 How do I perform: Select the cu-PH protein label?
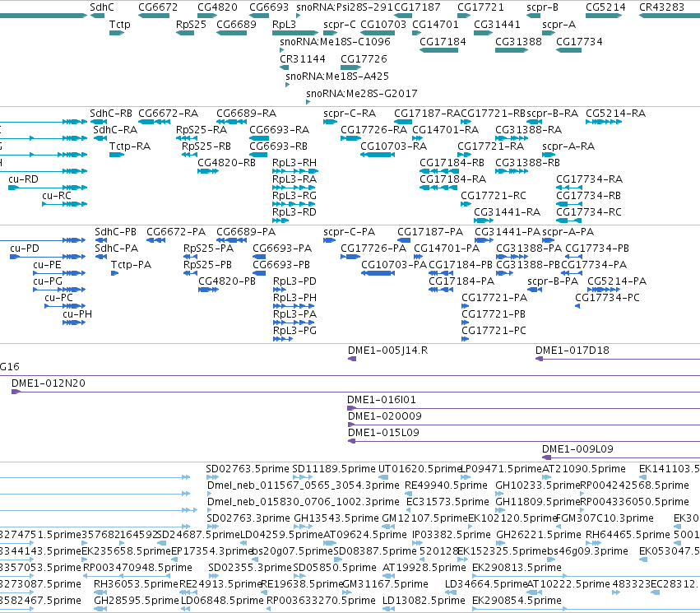pos(77,313)
